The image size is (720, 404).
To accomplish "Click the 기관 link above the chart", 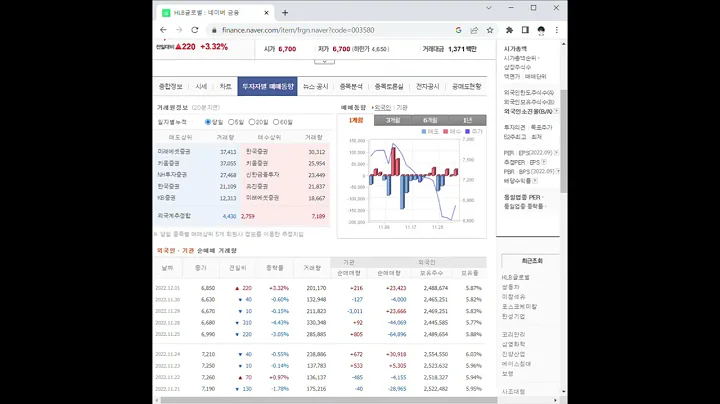I will tap(402, 107).
